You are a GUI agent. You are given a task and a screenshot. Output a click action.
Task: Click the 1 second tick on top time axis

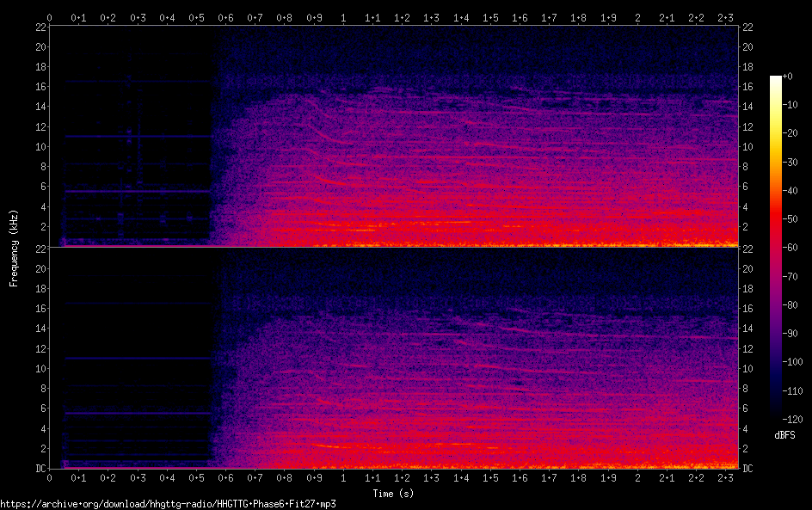click(x=344, y=17)
